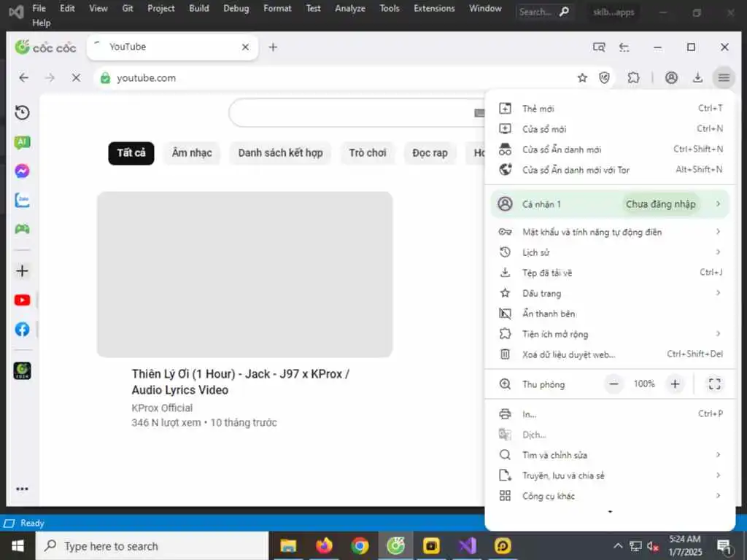
Task: Expand Dấu trang submenu
Action: (610, 293)
